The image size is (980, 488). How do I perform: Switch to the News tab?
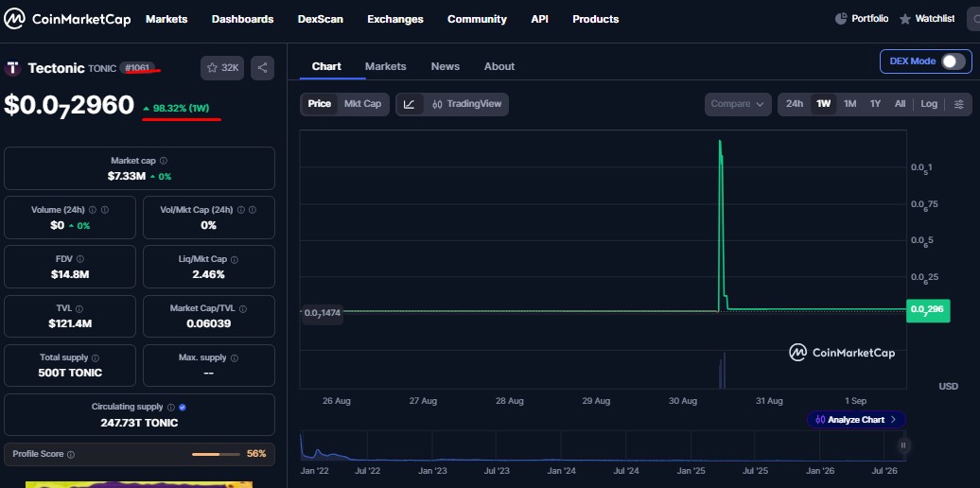(x=445, y=66)
